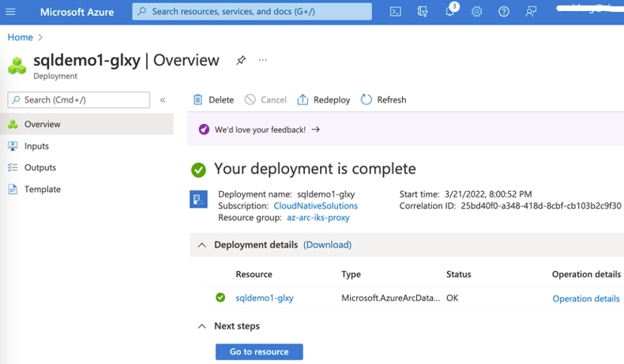
Task: Open Cloud Shell from the top bar
Action: click(x=395, y=12)
